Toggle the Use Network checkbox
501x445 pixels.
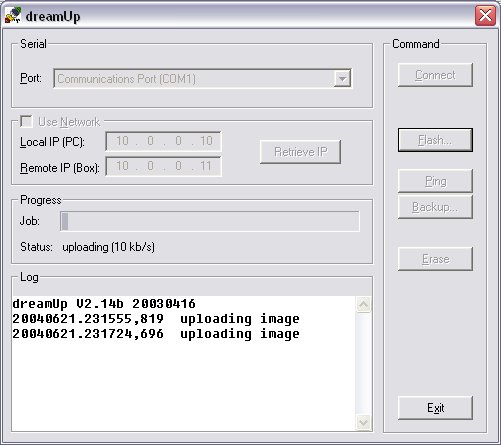26,121
